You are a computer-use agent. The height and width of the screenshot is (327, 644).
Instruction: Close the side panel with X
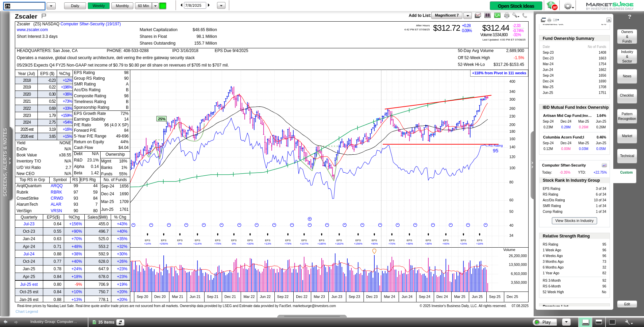click(609, 20)
